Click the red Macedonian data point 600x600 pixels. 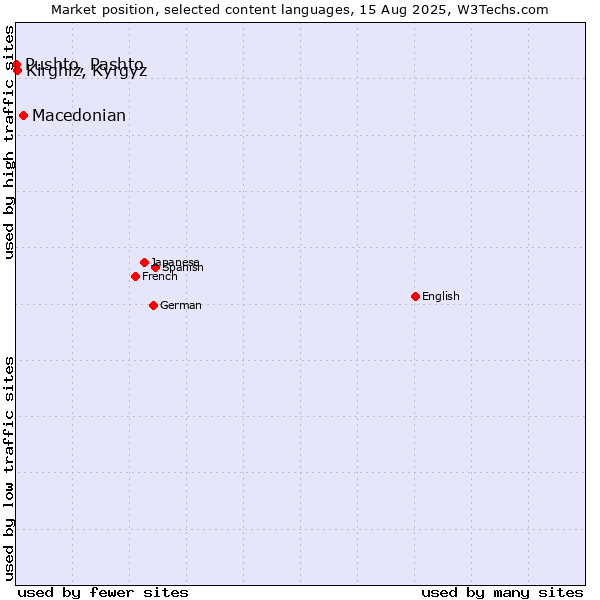[23, 116]
